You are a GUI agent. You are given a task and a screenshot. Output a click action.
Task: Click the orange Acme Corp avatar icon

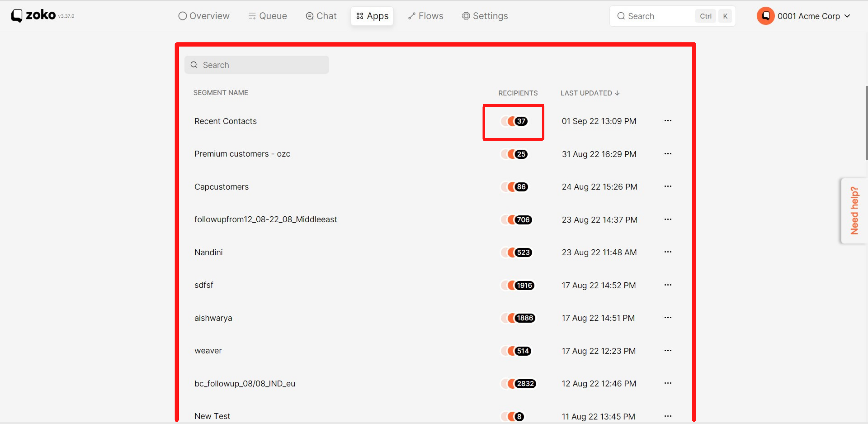[x=766, y=16]
